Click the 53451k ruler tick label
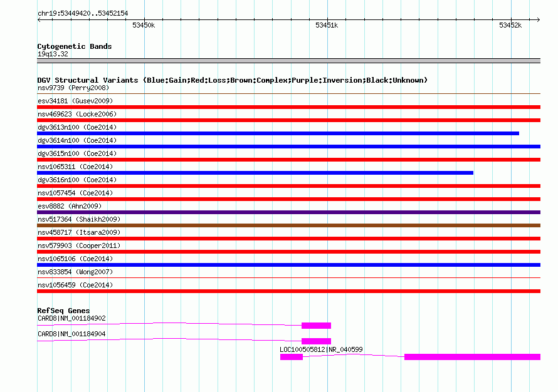The width and height of the screenshot is (558, 392). [327, 25]
